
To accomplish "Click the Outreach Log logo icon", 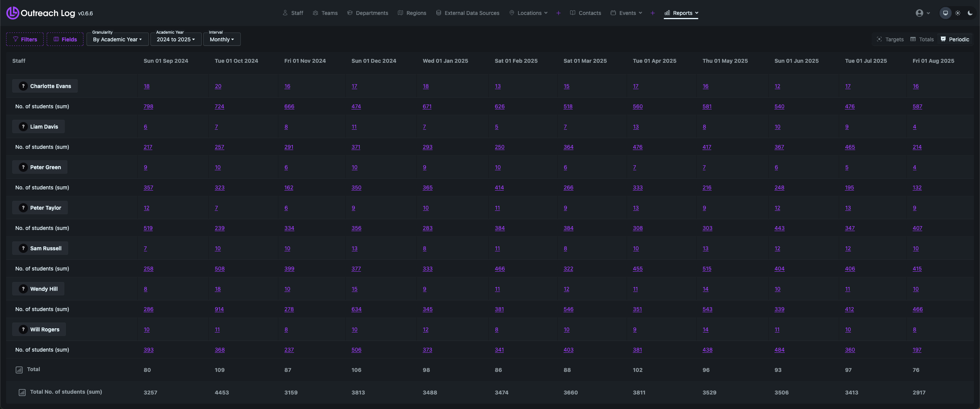I will [12, 13].
